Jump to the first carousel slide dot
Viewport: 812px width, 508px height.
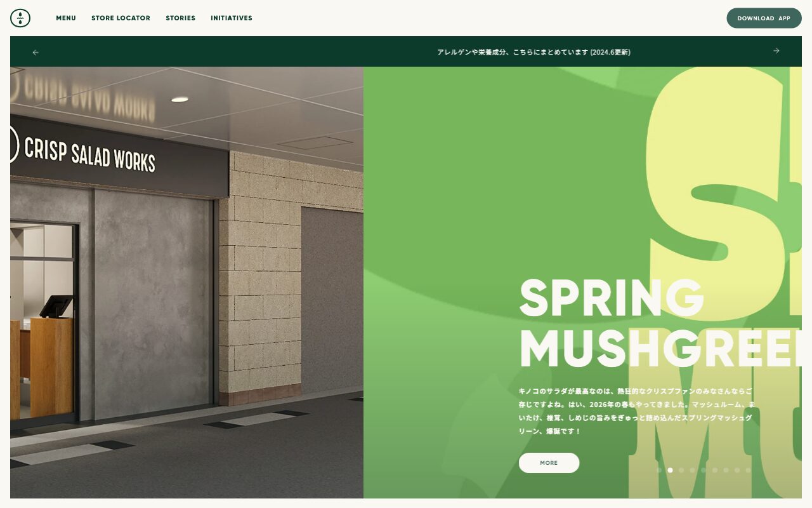(659, 471)
